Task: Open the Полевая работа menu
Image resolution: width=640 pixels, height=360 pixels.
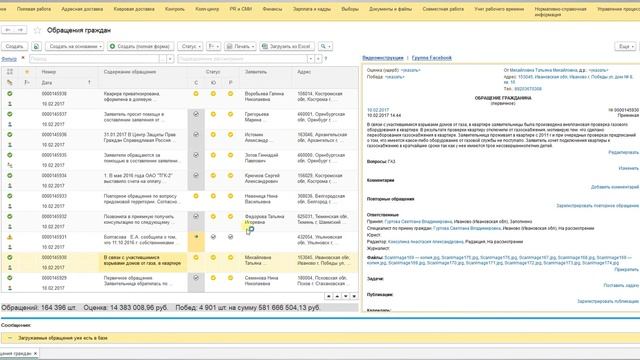Action: point(34,9)
